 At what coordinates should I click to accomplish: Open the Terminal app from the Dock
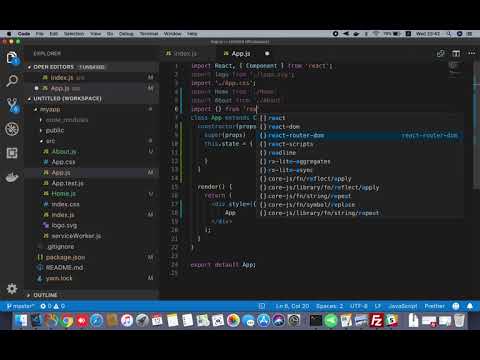click(315, 321)
